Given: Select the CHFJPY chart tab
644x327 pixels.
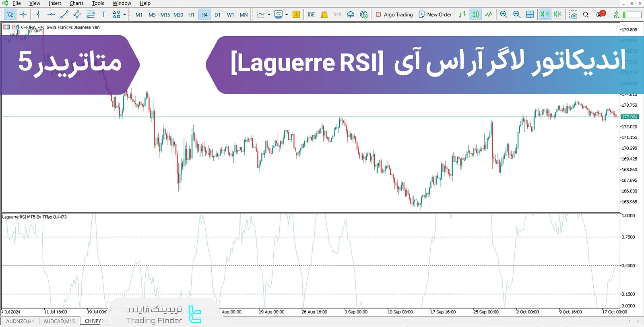Looking at the screenshot, I should pos(93,321).
